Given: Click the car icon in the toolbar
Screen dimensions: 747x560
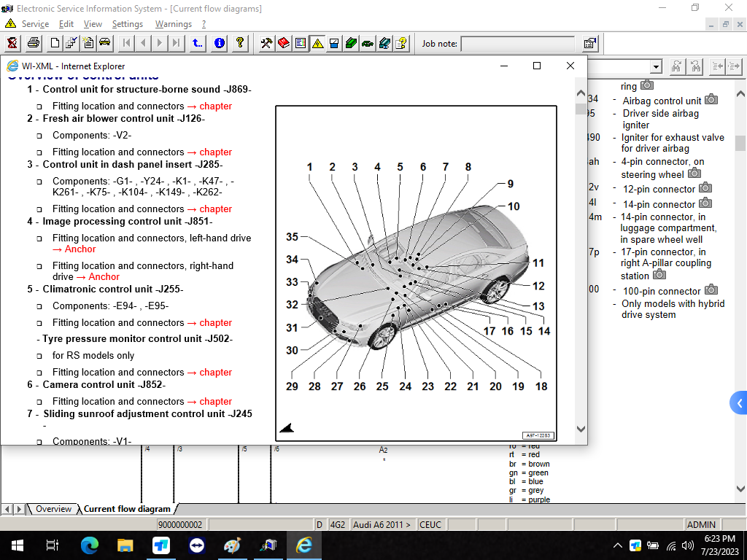Looking at the screenshot, I should [104, 43].
